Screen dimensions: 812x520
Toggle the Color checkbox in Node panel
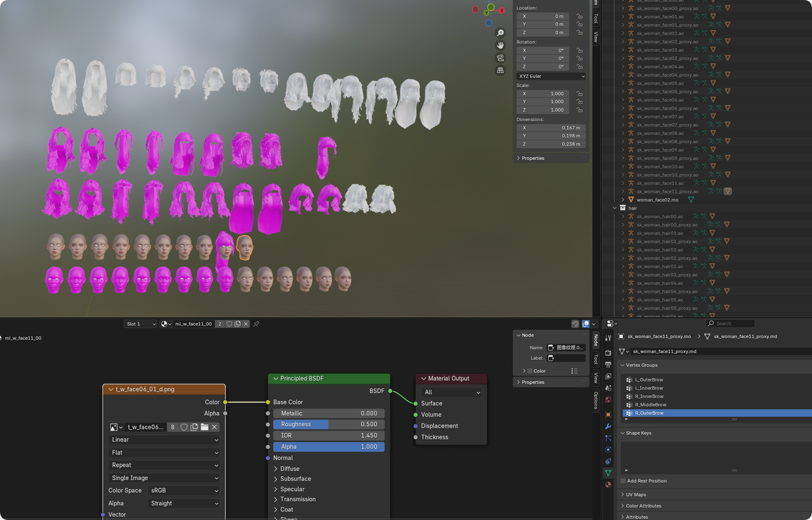530,371
